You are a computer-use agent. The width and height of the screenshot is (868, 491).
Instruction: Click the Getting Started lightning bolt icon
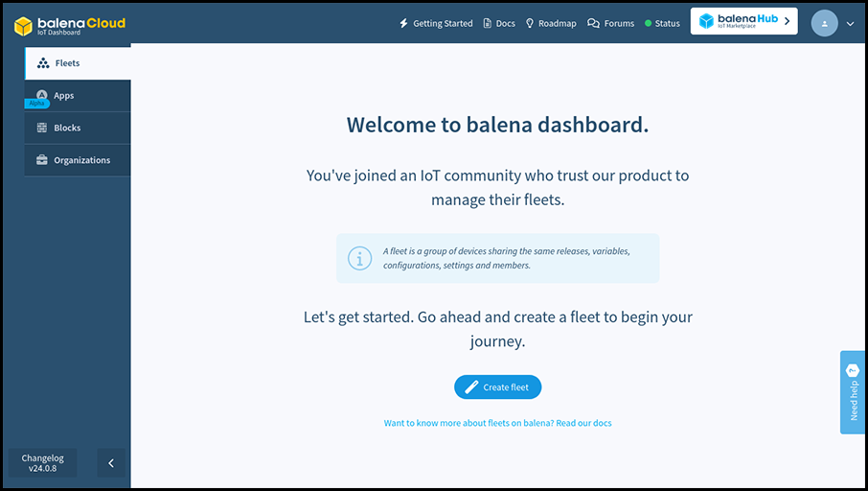pos(403,23)
